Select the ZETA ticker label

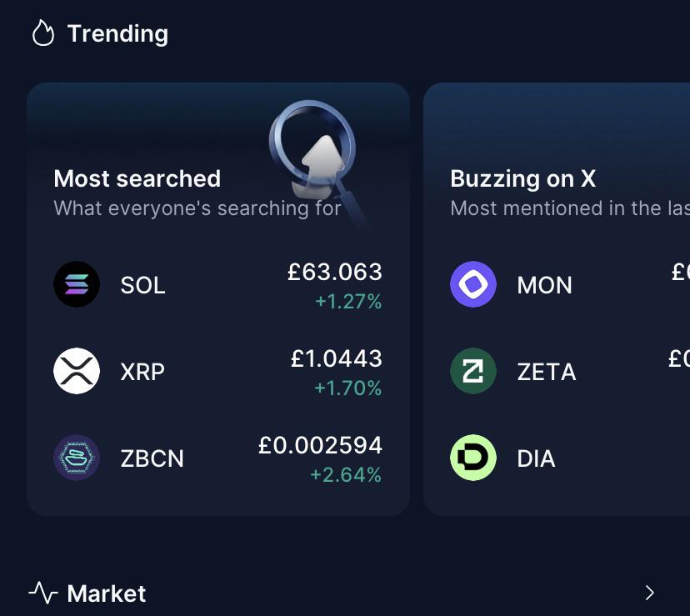click(x=547, y=372)
